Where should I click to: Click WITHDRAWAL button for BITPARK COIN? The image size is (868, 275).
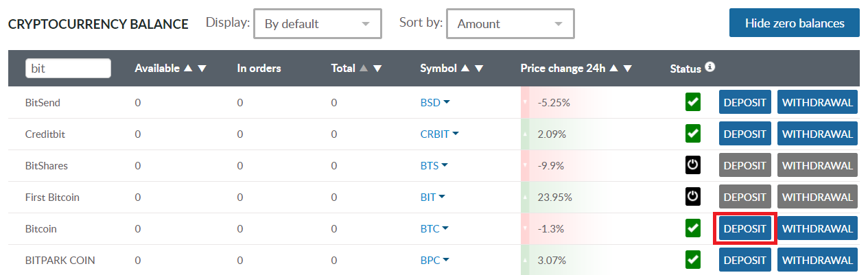tap(817, 261)
